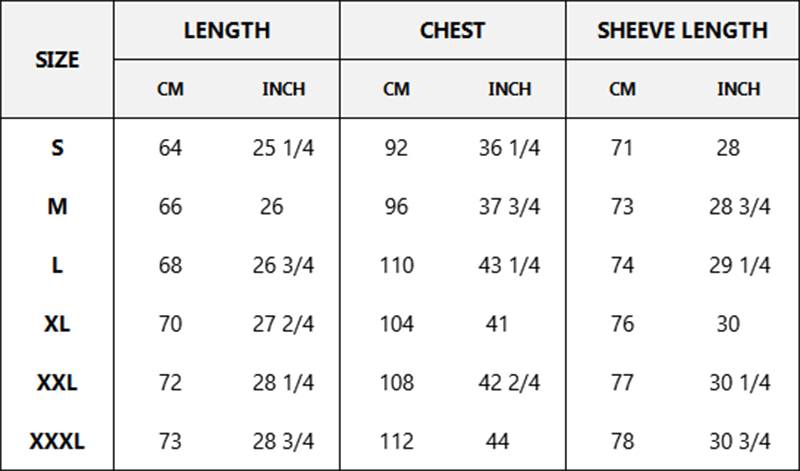Select the 29 1/4 sleeve inch value
Viewport: 800px width, 471px height.
(740, 265)
